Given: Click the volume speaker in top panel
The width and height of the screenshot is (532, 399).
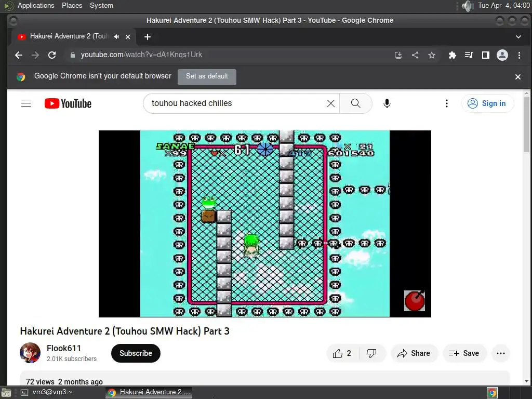Looking at the screenshot, I should [x=467, y=6].
